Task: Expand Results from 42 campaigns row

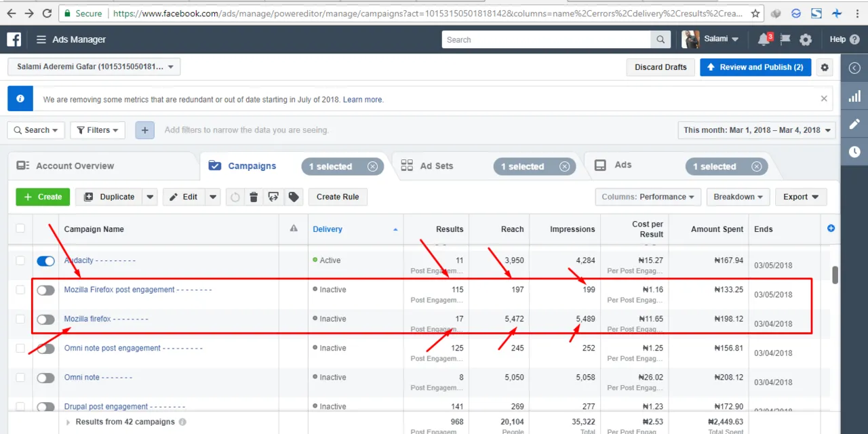Action: [68, 422]
